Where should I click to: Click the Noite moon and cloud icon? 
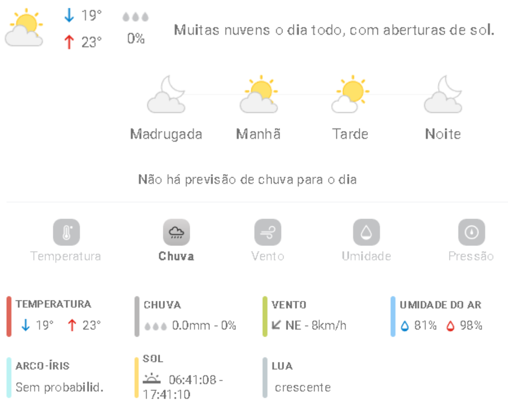(x=443, y=94)
